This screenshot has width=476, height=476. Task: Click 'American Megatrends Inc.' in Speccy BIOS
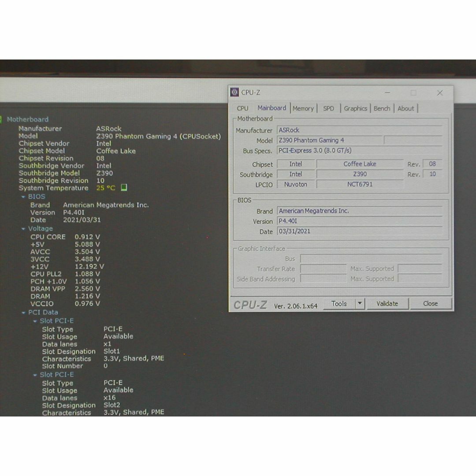pyautogui.click(x=106, y=205)
